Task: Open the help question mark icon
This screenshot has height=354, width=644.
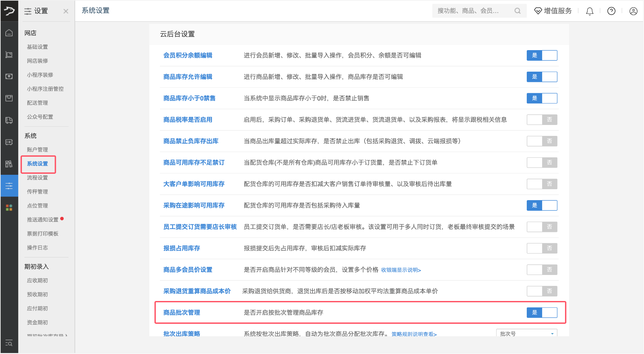Action: 611,11
